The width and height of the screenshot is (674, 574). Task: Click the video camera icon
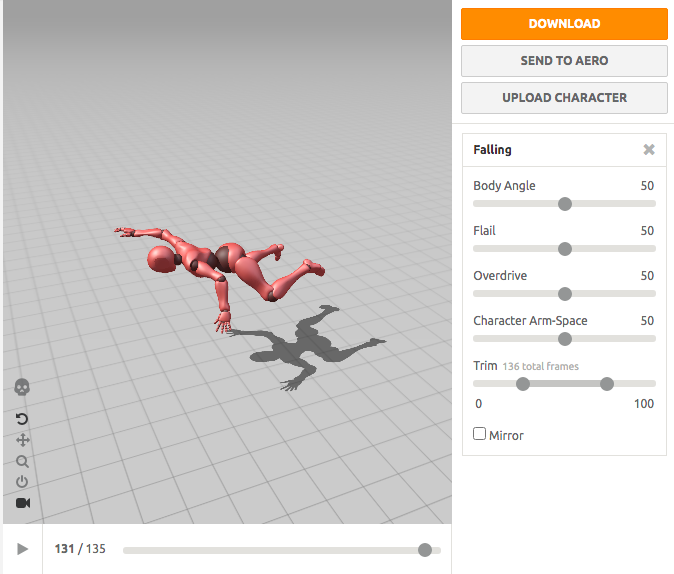coord(23,503)
